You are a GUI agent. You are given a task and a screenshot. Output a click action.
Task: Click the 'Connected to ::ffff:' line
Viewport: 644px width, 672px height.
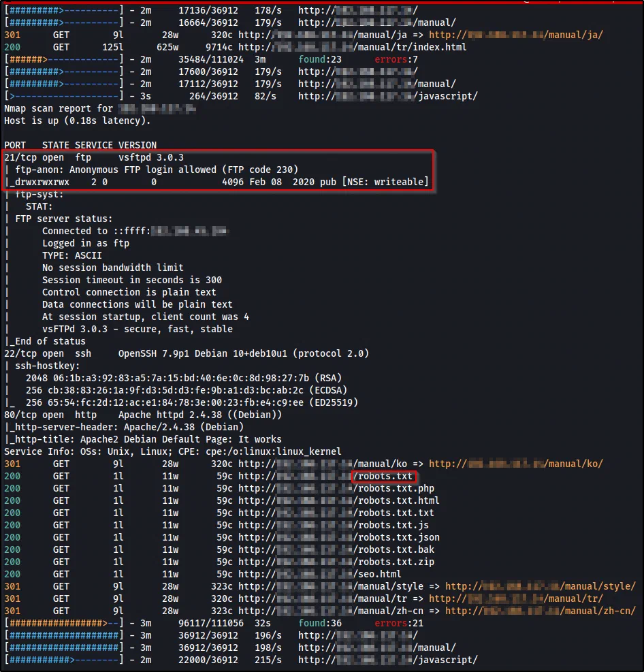[135, 231]
